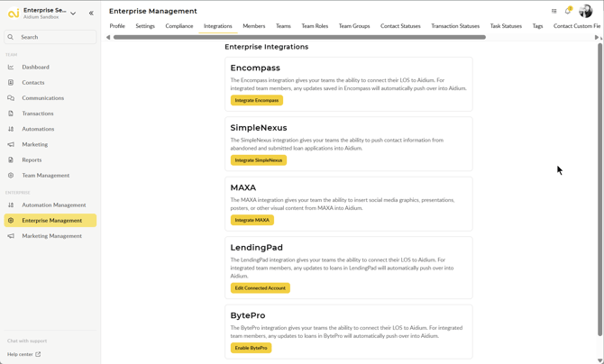
Task: Open notifications bell icon
Action: tap(568, 11)
